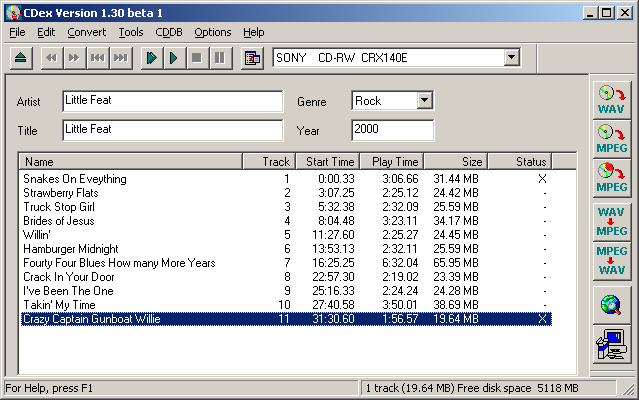The image size is (639, 400).
Task: Open the Convert menu
Action: pyautogui.click(x=86, y=32)
